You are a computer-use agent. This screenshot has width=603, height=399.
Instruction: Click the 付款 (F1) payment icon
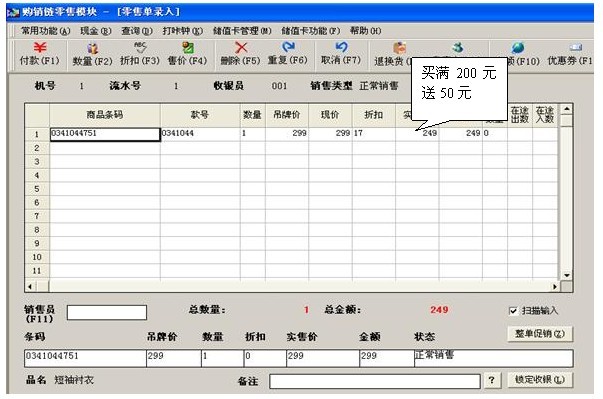(40, 54)
